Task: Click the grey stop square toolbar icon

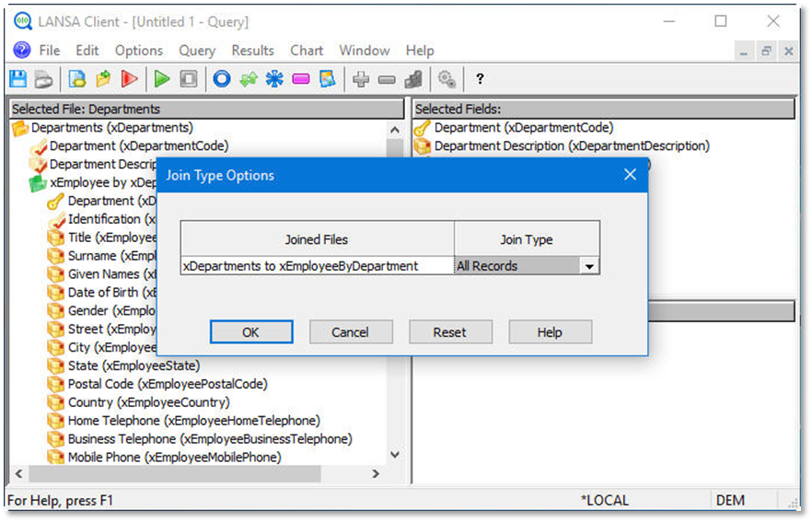Action: 189,79
